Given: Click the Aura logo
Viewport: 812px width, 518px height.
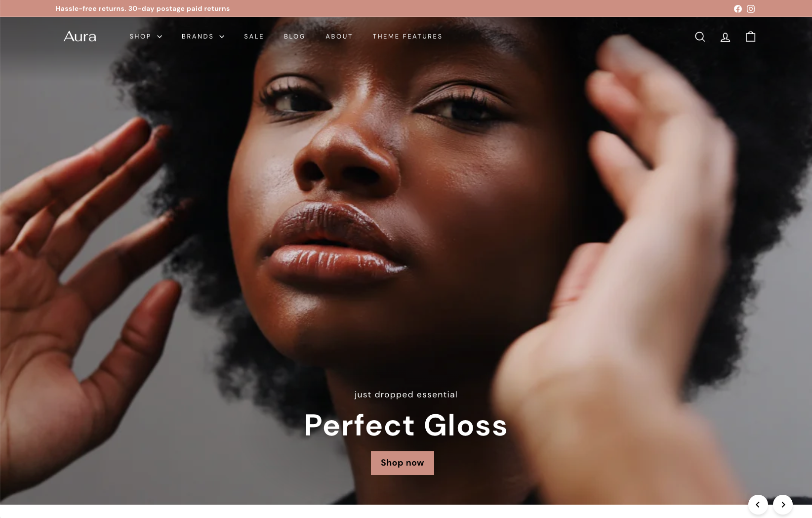Looking at the screenshot, I should [x=80, y=37].
